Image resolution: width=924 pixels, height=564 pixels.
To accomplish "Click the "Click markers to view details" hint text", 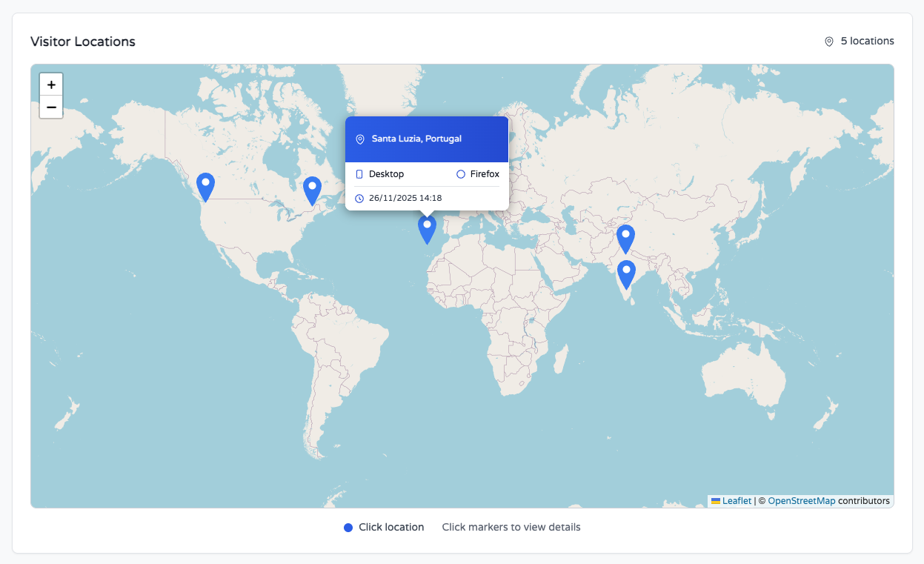I will coord(511,527).
